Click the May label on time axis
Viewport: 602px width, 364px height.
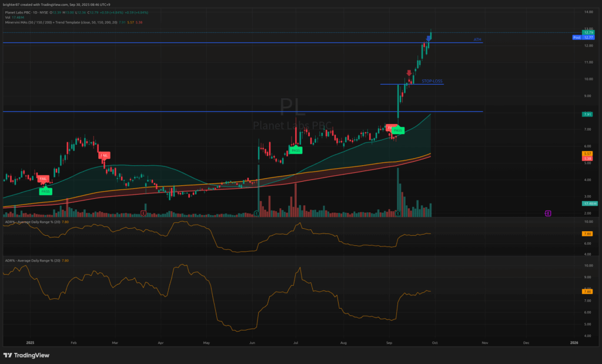point(206,342)
